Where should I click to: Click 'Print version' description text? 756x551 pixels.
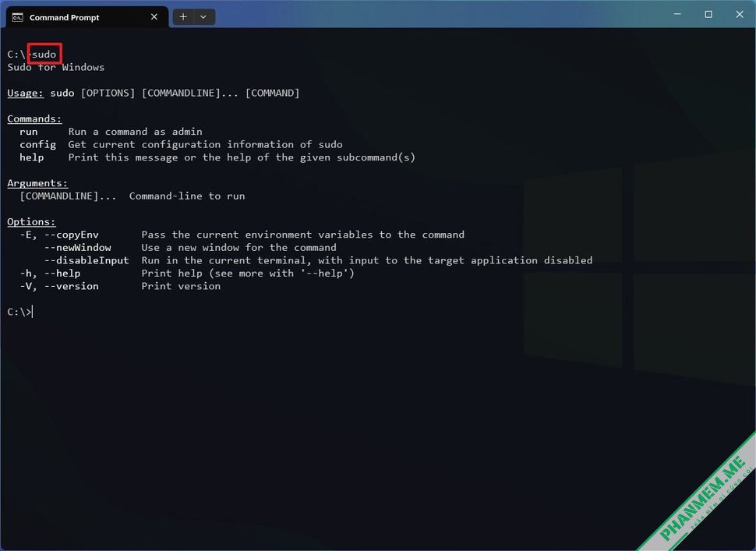pos(181,286)
